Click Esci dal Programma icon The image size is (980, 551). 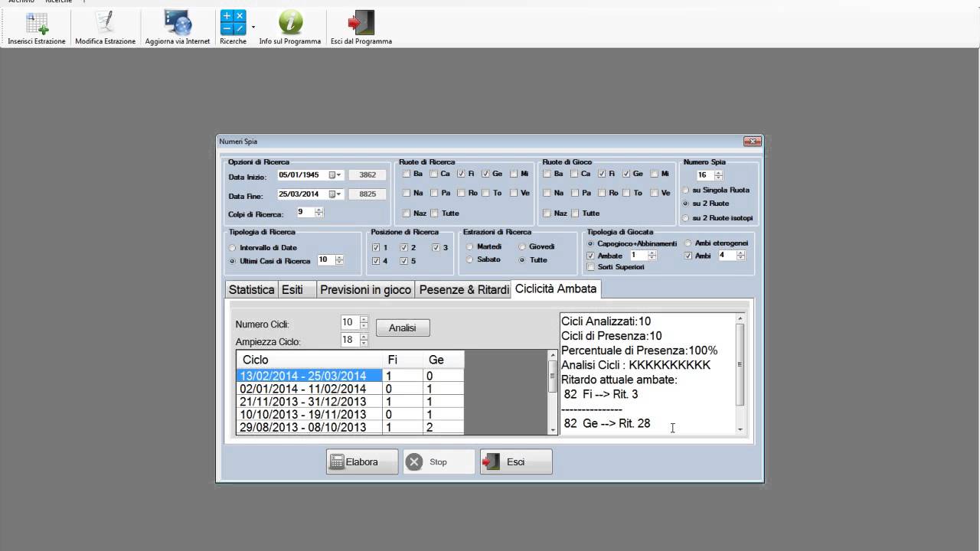tap(361, 28)
